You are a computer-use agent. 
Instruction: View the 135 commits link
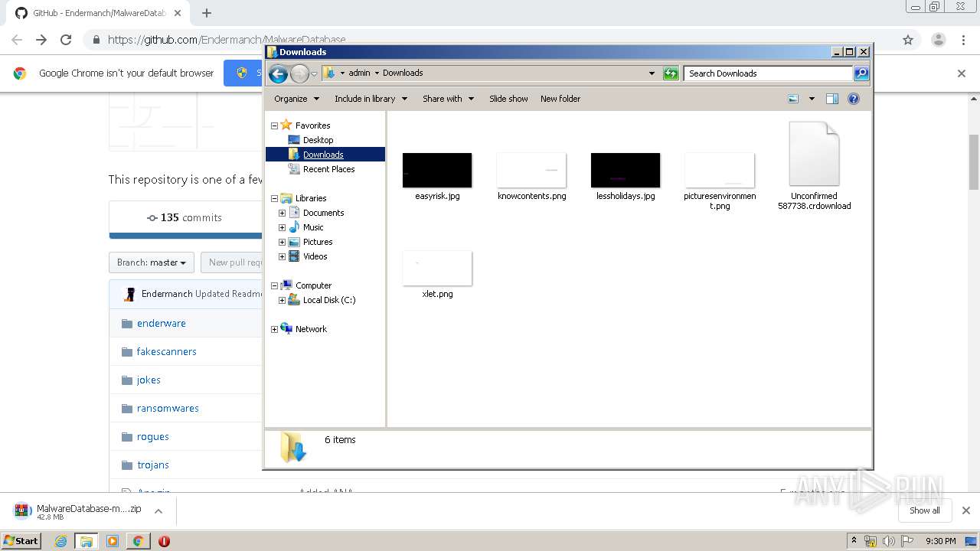click(x=184, y=217)
